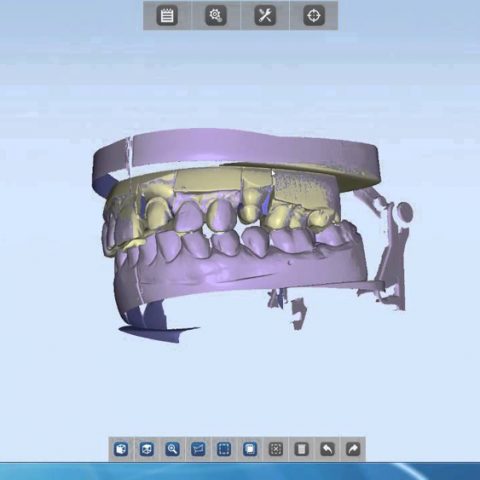Viewport: 480px width, 480px height.
Task: Undo the last action with the back arrow
Action: pos(327,449)
